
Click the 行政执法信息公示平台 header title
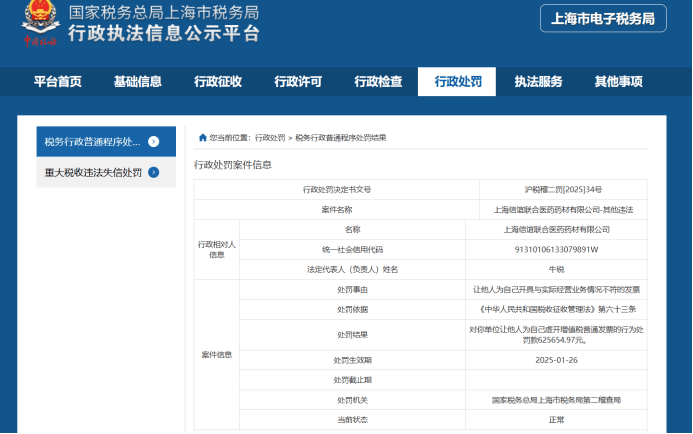(164, 34)
